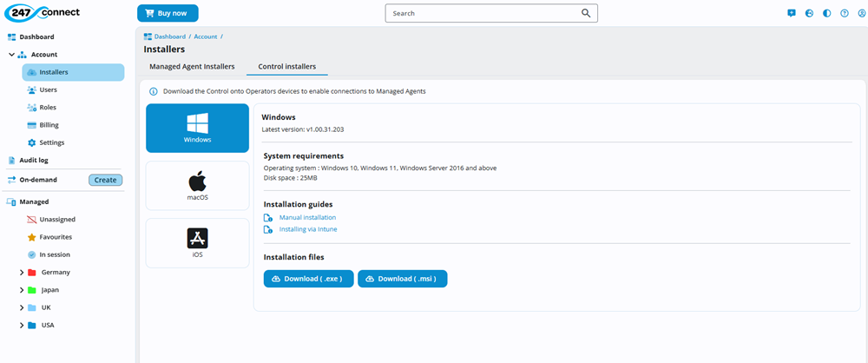The width and height of the screenshot is (868, 363).
Task: Open the Manual installation guide link
Action: 307,218
